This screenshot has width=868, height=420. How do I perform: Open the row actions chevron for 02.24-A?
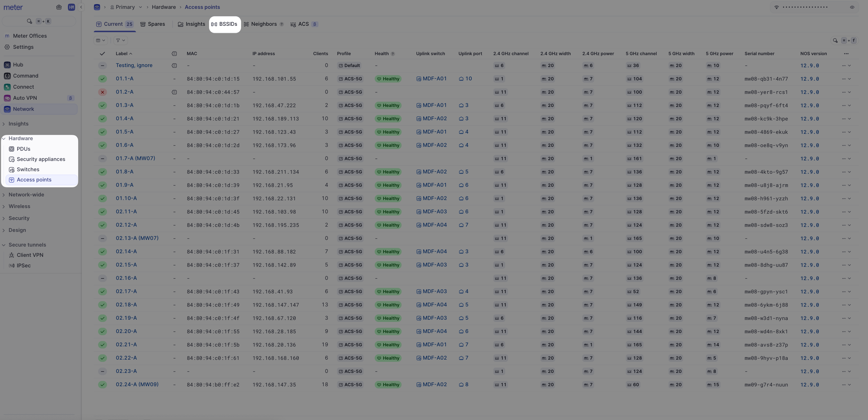(x=849, y=384)
